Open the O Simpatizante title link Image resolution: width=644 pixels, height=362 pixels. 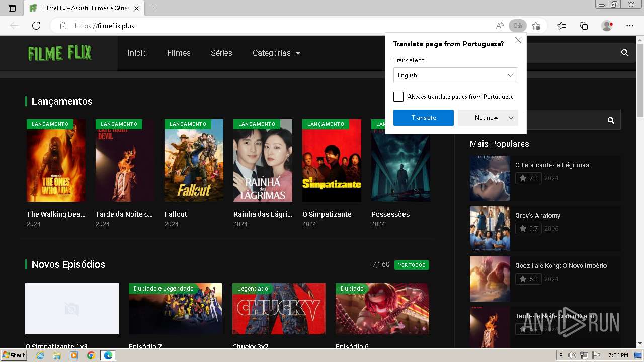327,214
